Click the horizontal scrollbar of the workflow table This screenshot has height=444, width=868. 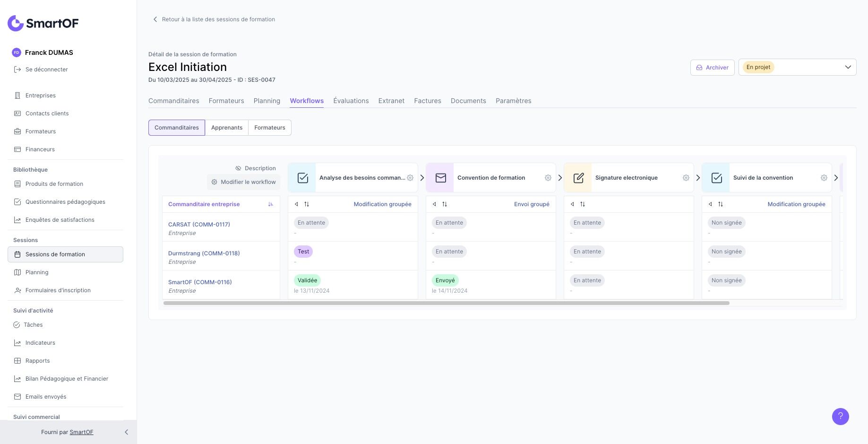point(447,303)
